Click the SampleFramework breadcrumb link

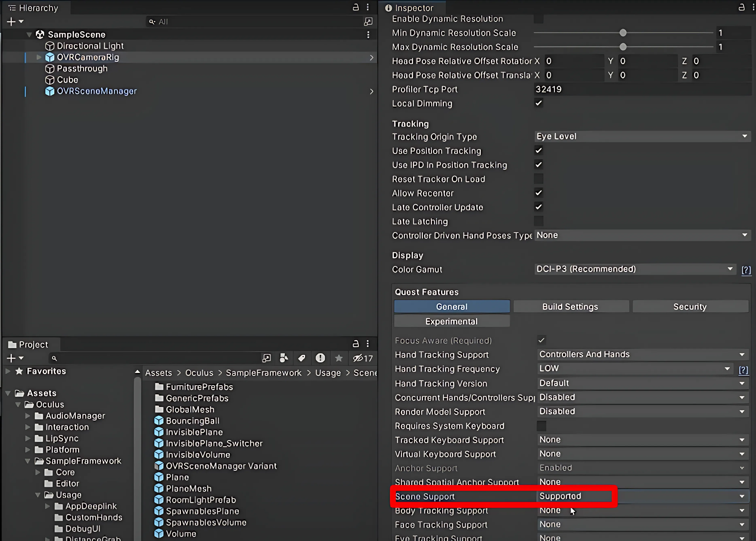(x=263, y=373)
